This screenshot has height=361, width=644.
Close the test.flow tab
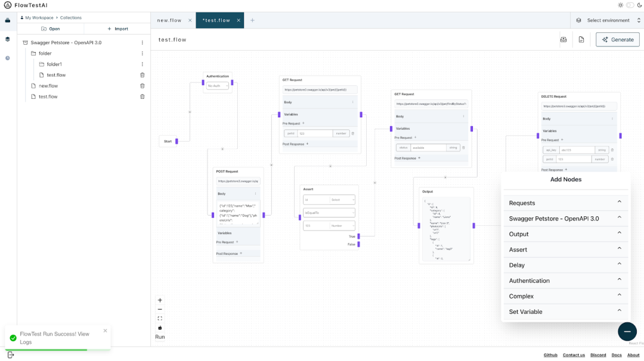click(x=239, y=20)
